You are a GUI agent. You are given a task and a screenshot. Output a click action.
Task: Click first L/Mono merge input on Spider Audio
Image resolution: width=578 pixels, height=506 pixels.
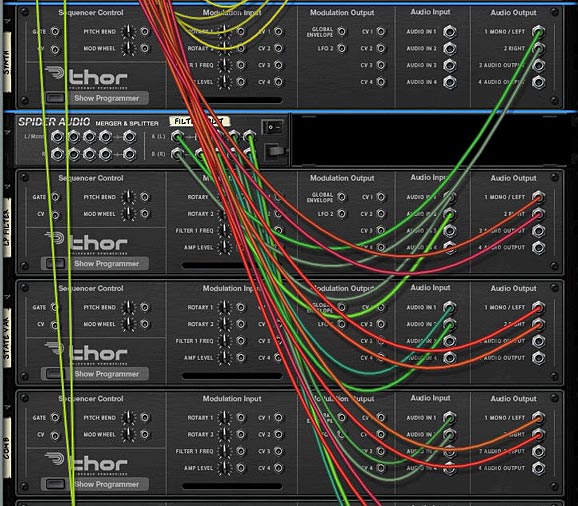click(x=57, y=137)
